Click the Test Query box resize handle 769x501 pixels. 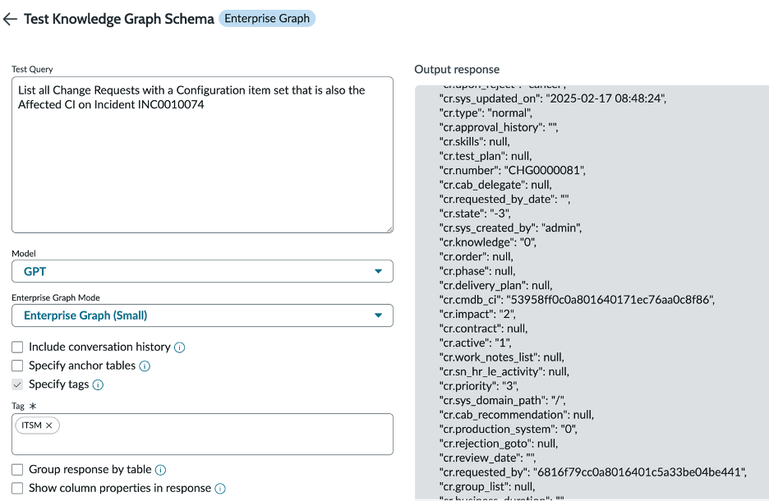click(x=388, y=228)
